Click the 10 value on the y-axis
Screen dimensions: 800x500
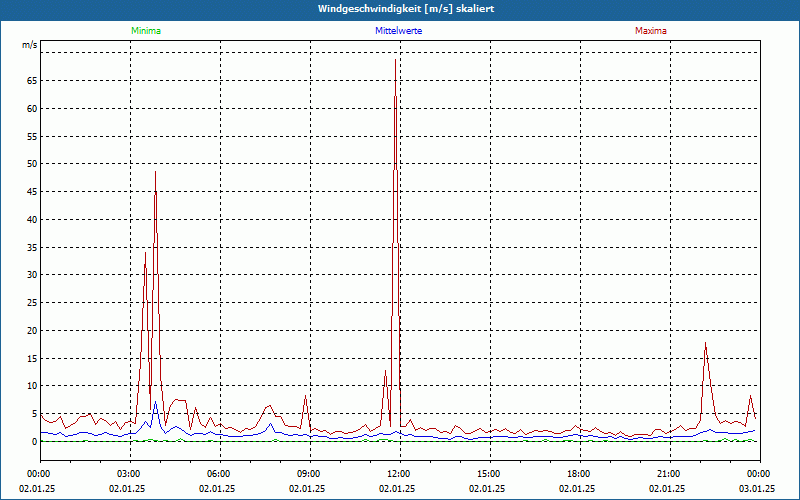[33, 386]
